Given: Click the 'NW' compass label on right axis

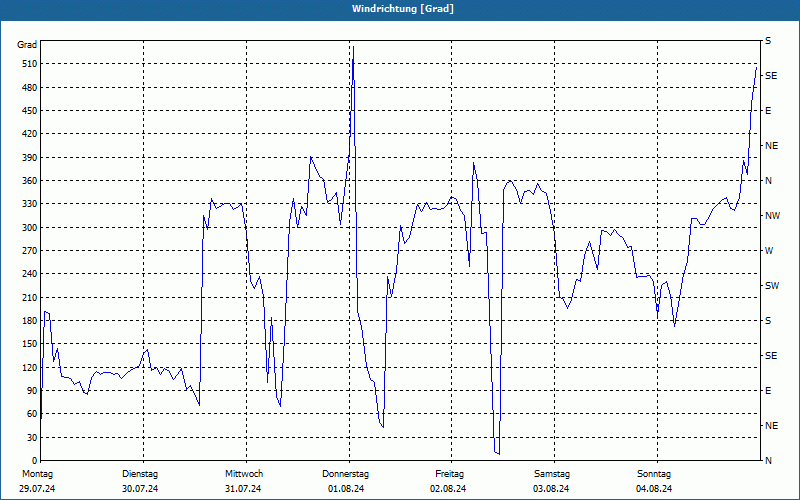Looking at the screenshot, I should [773, 216].
